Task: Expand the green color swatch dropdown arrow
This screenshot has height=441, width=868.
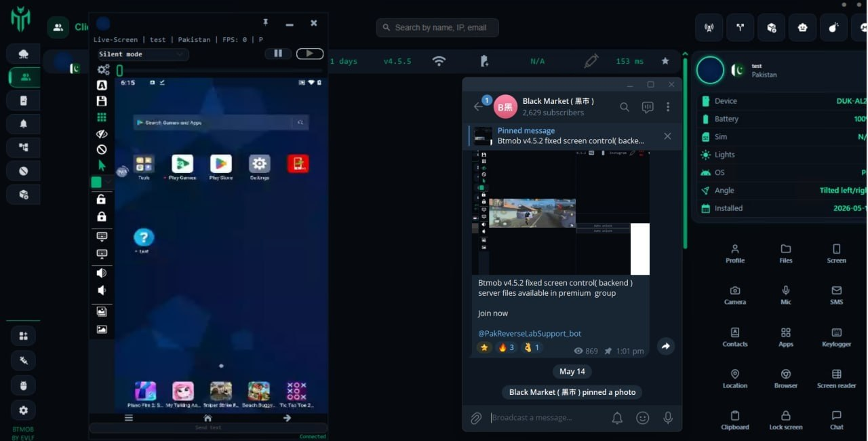Action: (x=107, y=183)
